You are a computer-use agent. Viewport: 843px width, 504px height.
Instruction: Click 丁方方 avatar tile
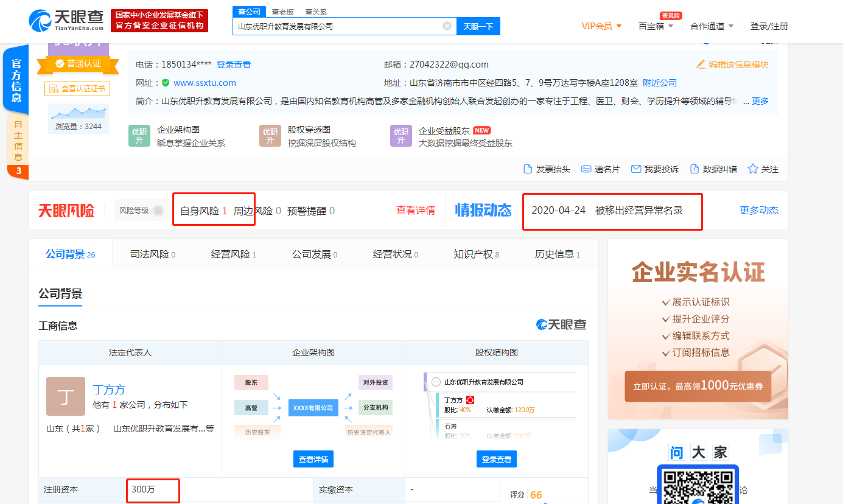coord(66,396)
